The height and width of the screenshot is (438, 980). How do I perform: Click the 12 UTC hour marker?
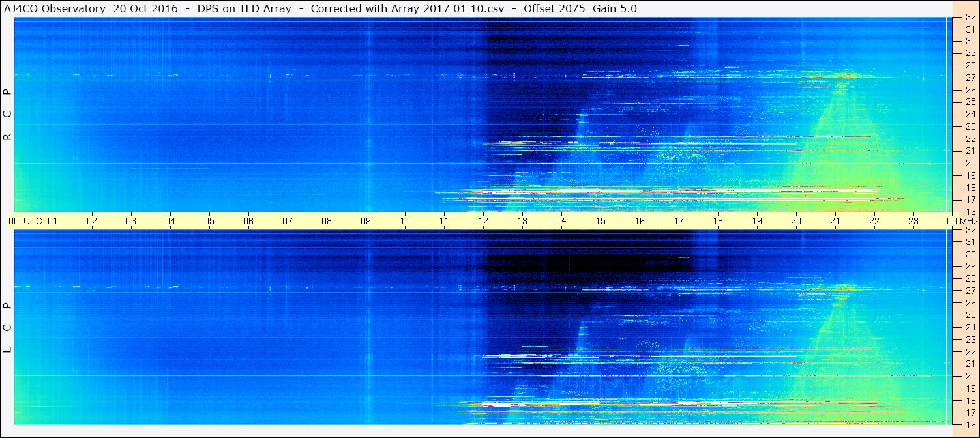[x=483, y=221]
